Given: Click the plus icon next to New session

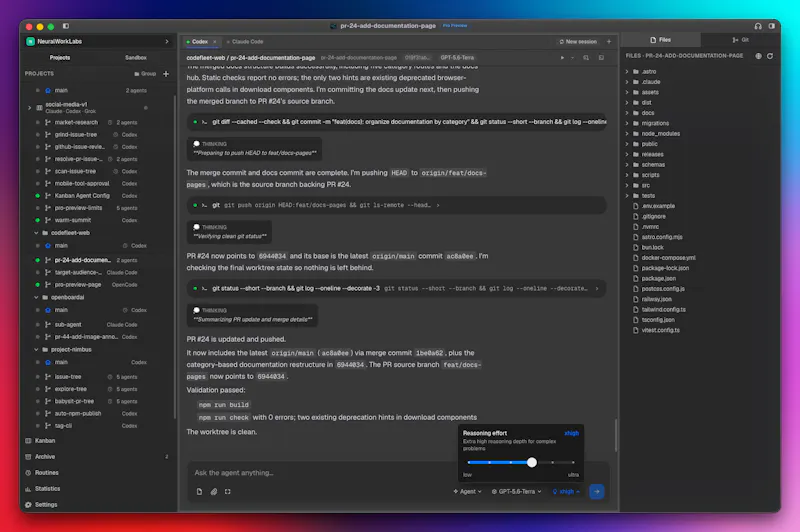Looking at the screenshot, I should click(x=609, y=42).
